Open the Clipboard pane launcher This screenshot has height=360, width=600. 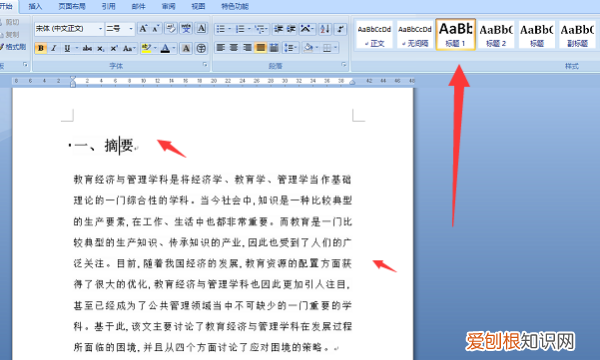tap(26, 65)
